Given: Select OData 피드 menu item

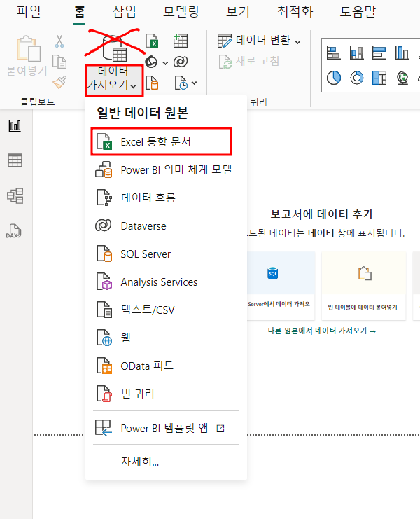Looking at the screenshot, I should point(166,366).
